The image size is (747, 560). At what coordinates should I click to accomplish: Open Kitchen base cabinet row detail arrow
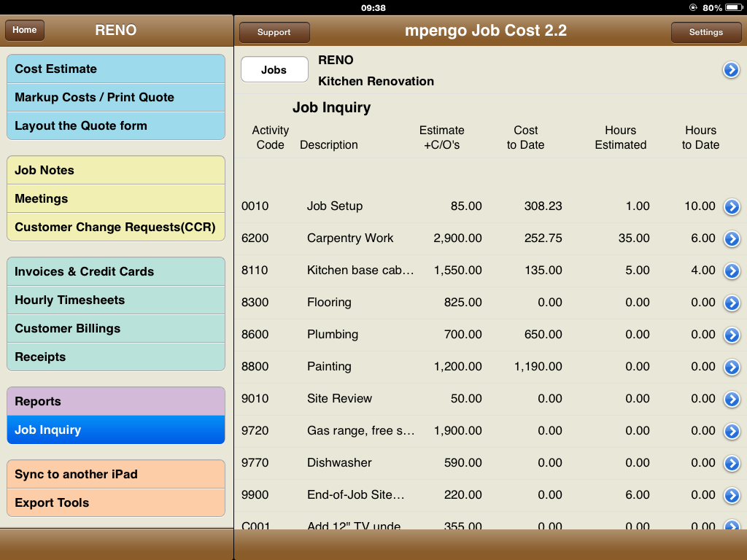pos(731,271)
